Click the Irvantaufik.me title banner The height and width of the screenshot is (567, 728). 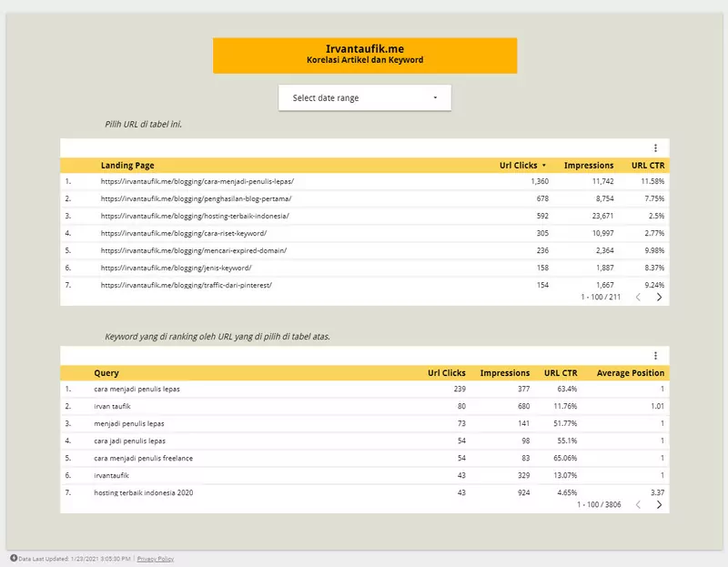pos(365,56)
